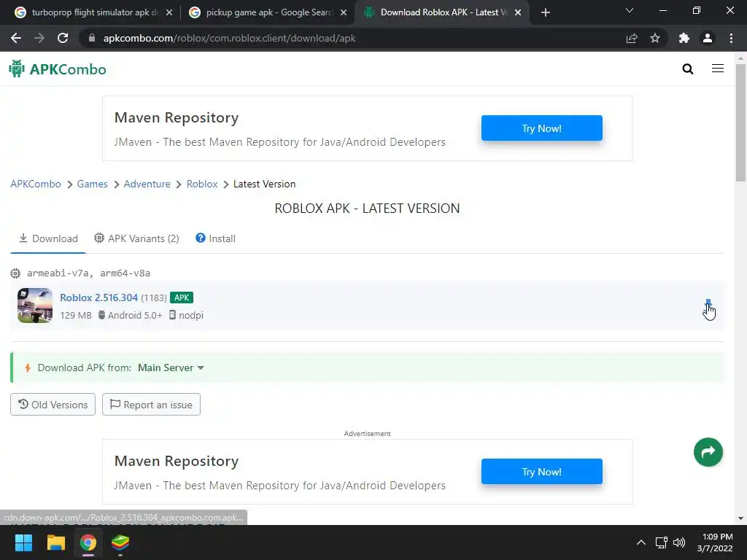Close the turboprop flight simulator tab
The height and width of the screenshot is (560, 747).
pos(169,13)
